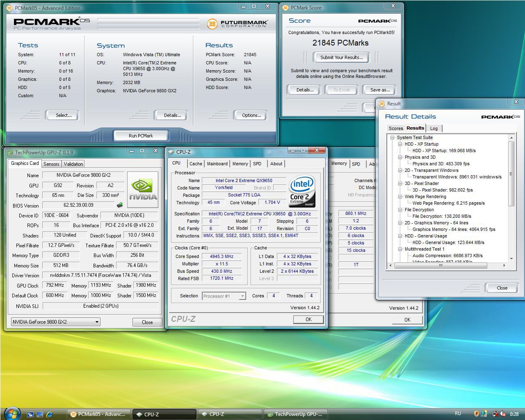Click the tray clock showing 0:28
This screenshot has height=420, width=525.
(x=514, y=414)
